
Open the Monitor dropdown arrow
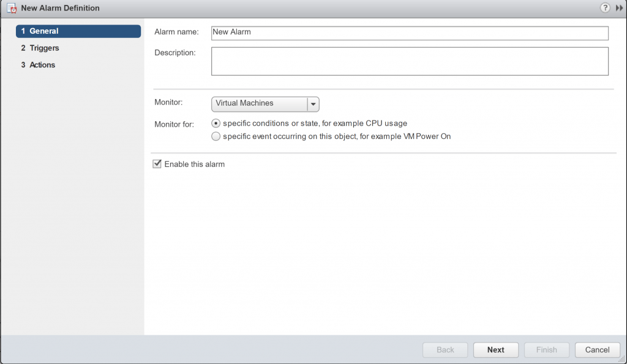(313, 104)
